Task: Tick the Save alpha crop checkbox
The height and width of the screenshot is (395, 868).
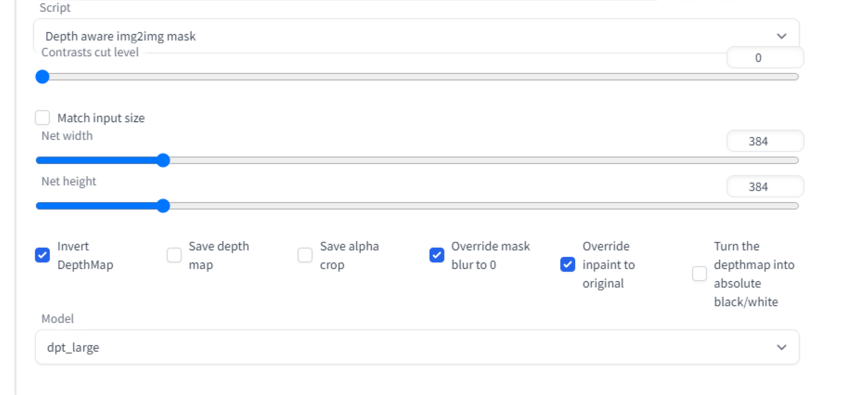Action: tap(305, 255)
